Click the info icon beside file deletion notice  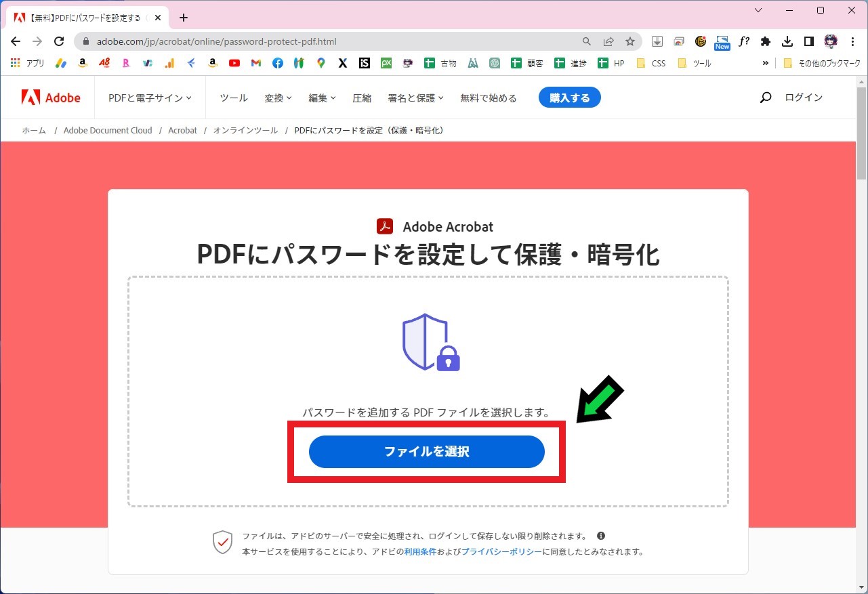click(600, 536)
